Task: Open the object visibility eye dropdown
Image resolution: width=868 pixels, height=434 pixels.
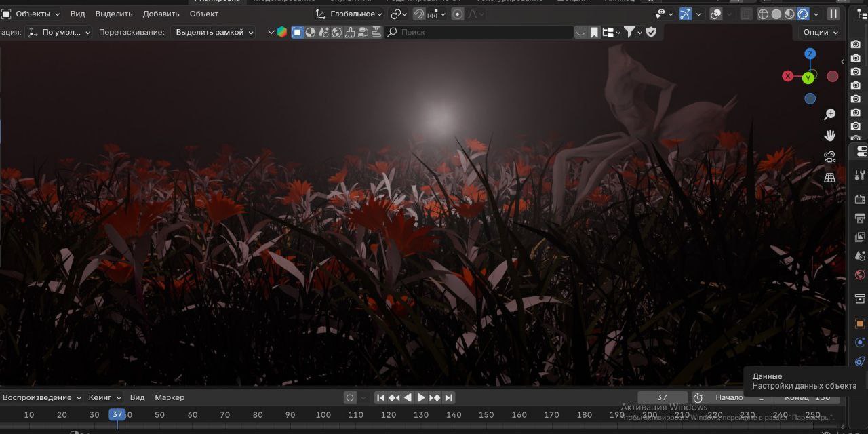Action: [x=664, y=14]
